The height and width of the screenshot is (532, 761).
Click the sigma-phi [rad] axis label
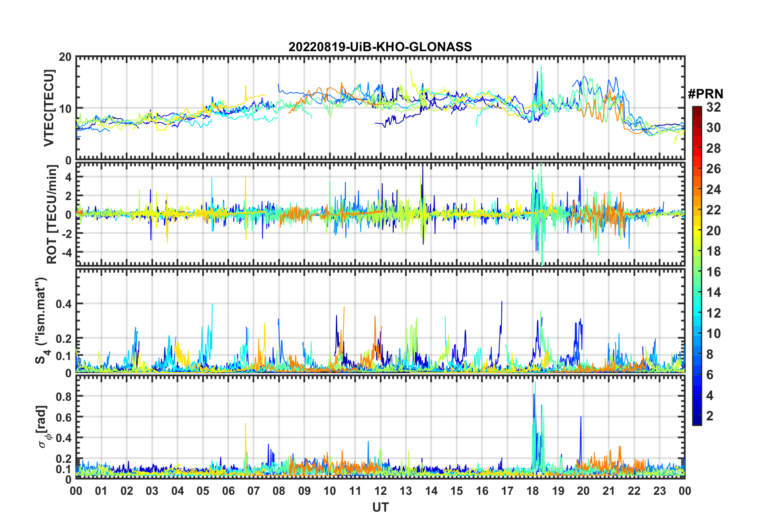point(44,426)
